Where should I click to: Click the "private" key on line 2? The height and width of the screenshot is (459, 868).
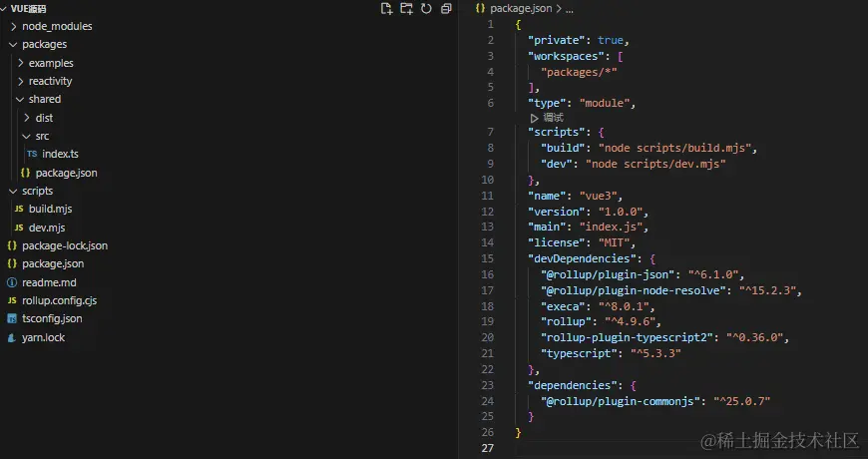pyautogui.click(x=556, y=41)
